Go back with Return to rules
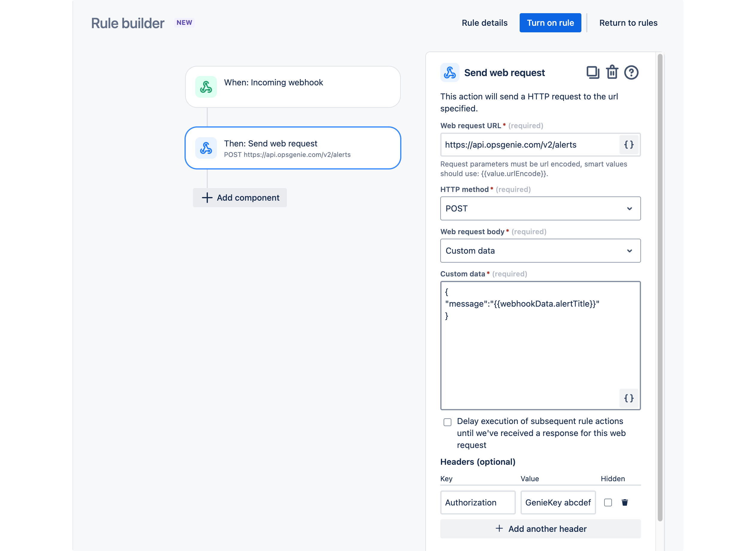This screenshot has width=756, height=551. pos(628,22)
